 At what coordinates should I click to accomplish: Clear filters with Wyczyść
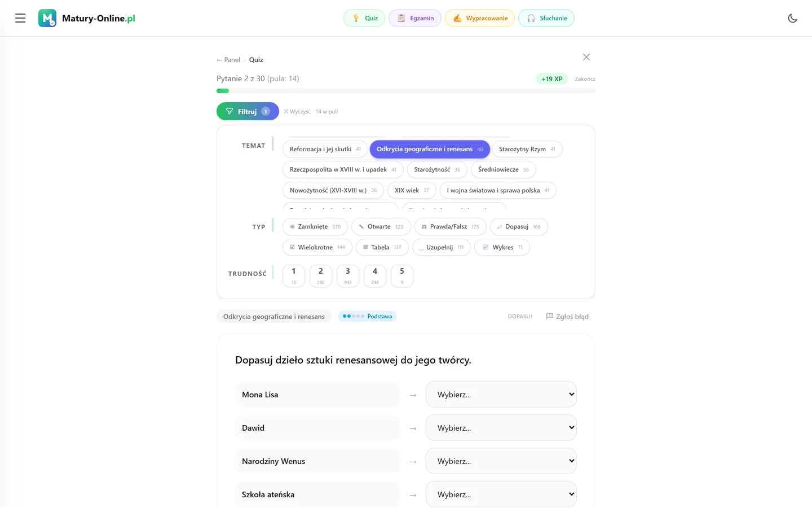(297, 112)
